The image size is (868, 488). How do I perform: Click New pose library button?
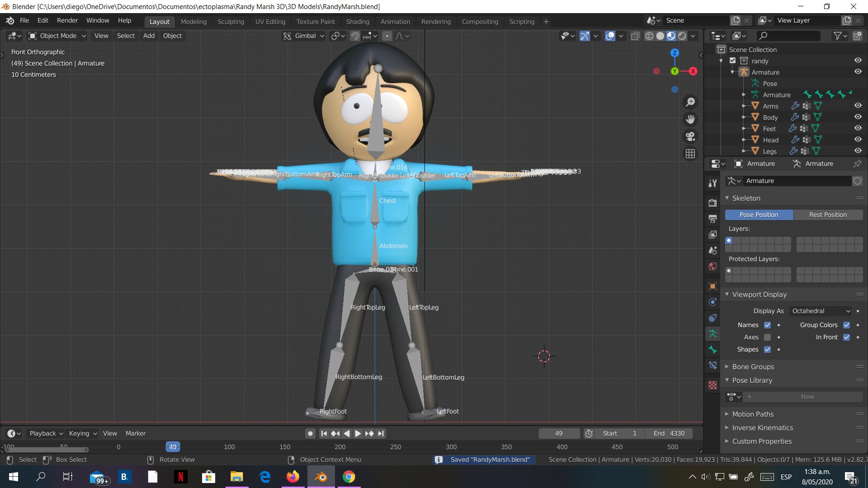click(807, 397)
